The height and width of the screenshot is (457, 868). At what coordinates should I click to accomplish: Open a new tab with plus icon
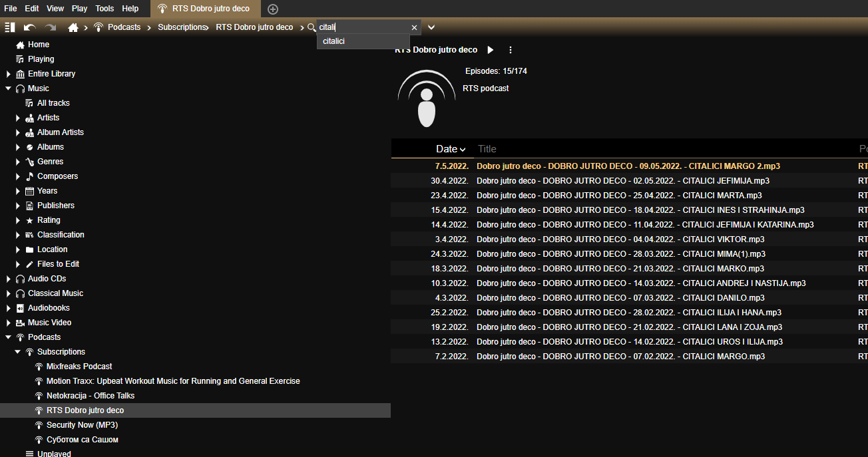[273, 9]
